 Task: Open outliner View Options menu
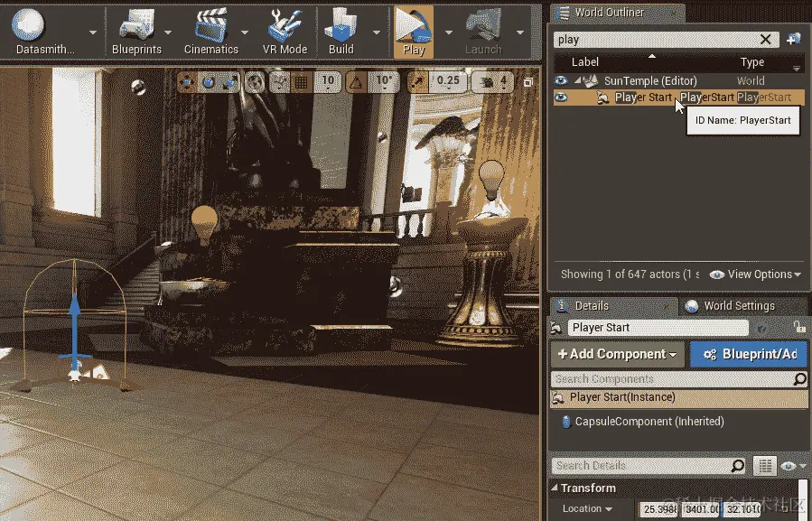(x=756, y=274)
